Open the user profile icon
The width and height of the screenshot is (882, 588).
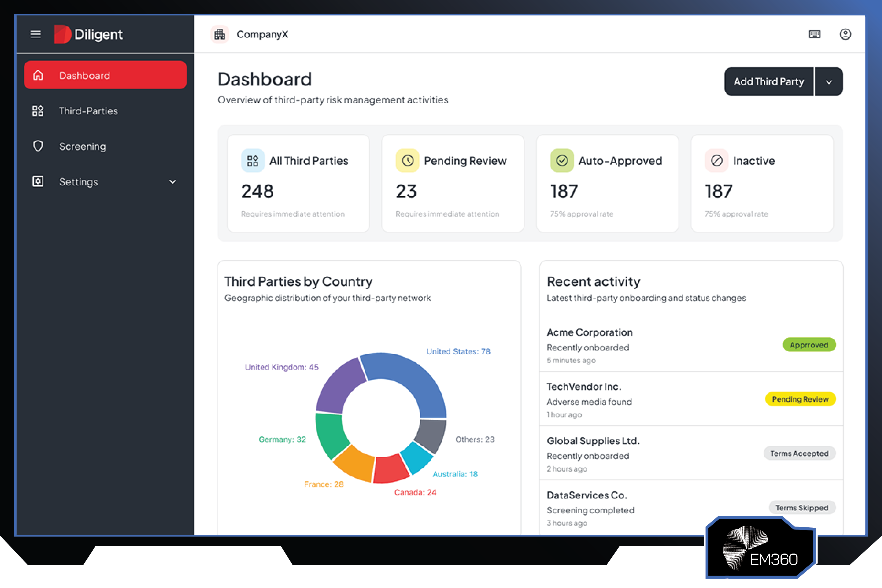[845, 34]
